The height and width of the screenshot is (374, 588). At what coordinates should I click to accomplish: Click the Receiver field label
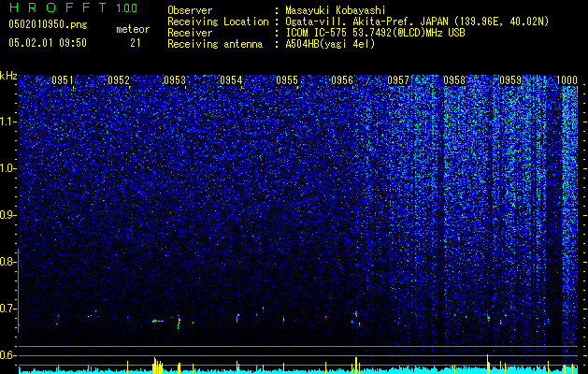click(190, 33)
